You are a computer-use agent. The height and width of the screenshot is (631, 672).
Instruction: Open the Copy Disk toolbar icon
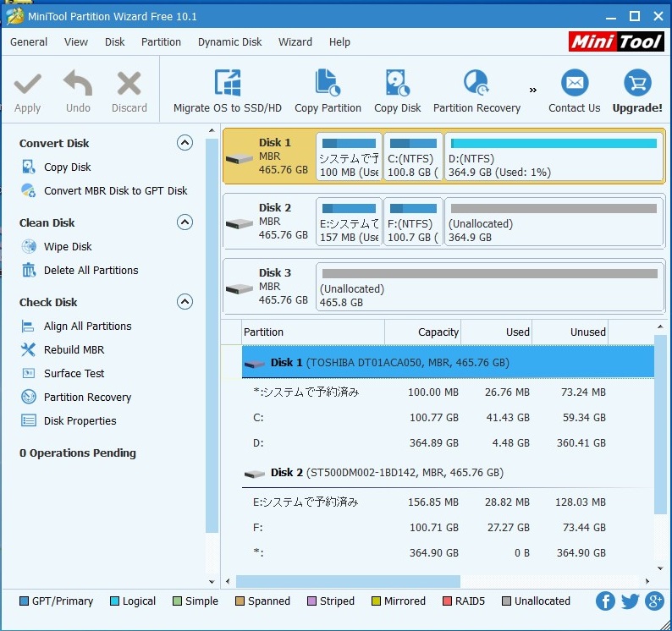(397, 82)
